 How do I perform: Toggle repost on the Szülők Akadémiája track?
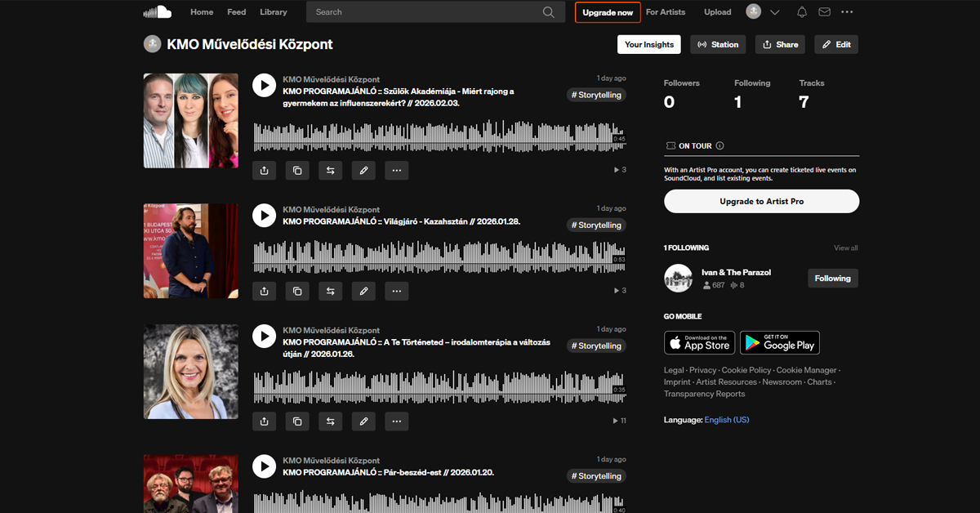[331, 171]
